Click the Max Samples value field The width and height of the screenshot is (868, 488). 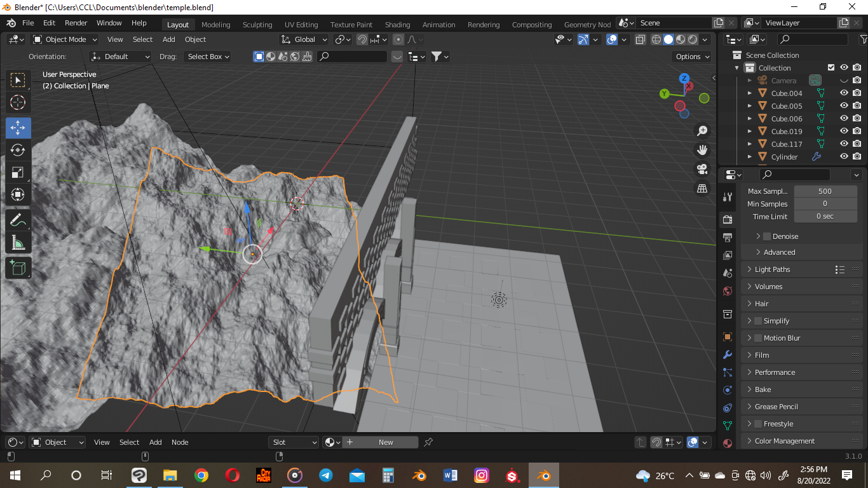coord(825,191)
